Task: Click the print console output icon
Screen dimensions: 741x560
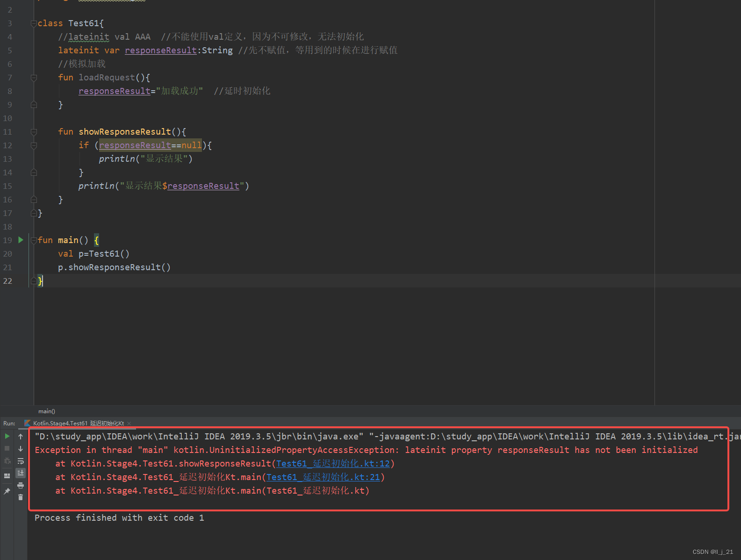Action: pos(21,485)
